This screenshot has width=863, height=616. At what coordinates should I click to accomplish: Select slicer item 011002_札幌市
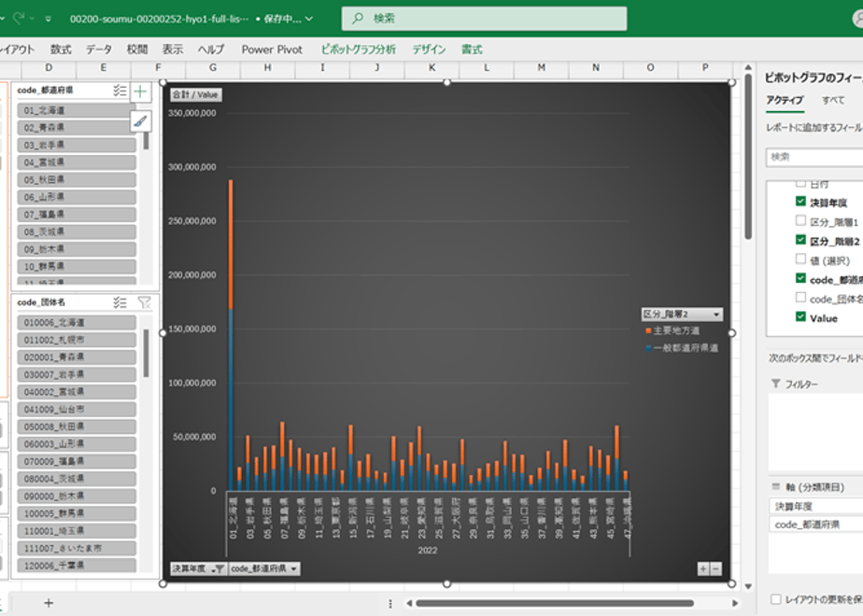[77, 340]
